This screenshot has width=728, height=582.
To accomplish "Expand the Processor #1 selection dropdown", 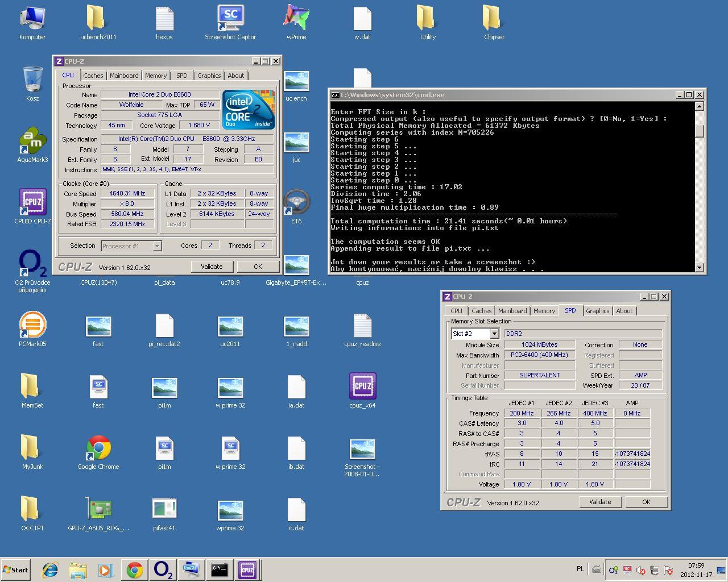I will [x=157, y=246].
